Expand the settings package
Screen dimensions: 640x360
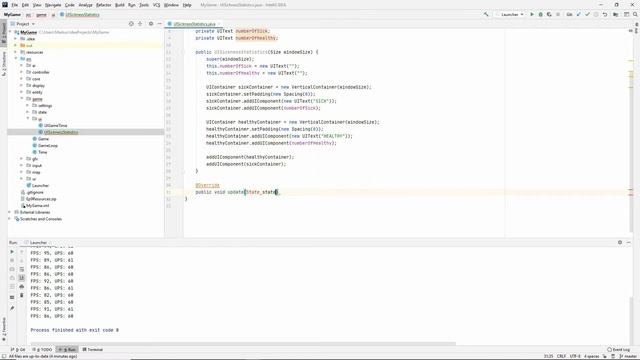coord(27,105)
